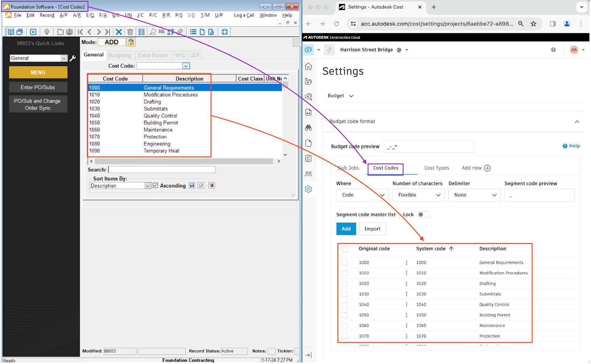The height and width of the screenshot is (364, 591).
Task: Check the box for the original code 1060 row
Action: click(345, 326)
